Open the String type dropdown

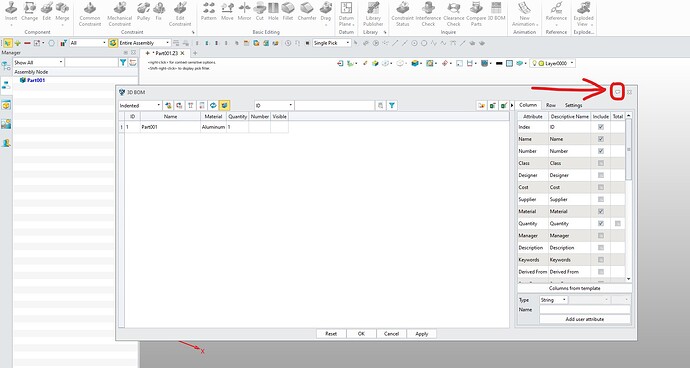click(554, 300)
